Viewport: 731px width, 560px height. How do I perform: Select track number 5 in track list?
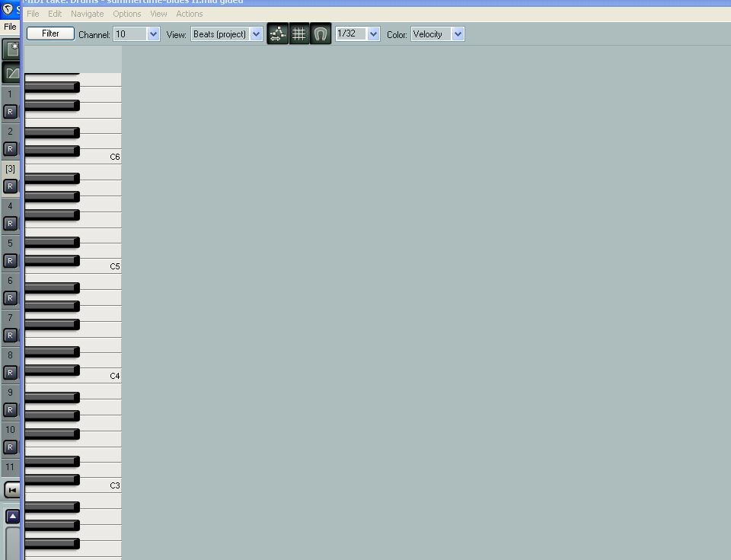10,243
